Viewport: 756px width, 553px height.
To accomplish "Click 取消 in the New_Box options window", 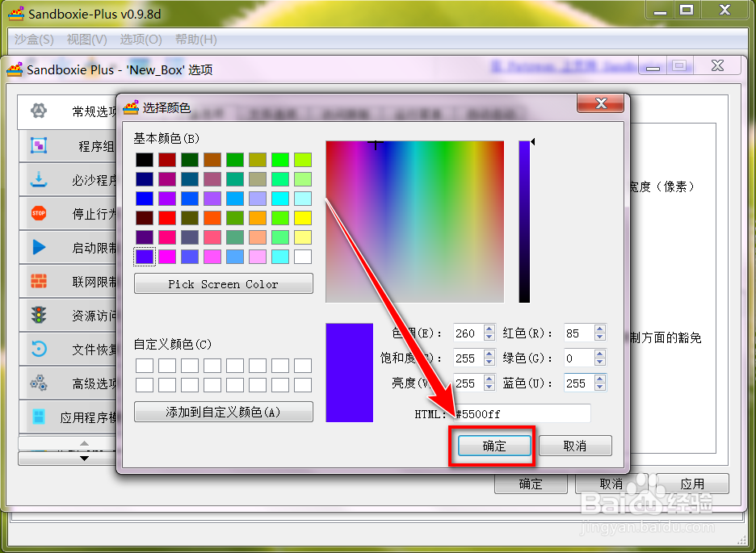I will coord(611,484).
